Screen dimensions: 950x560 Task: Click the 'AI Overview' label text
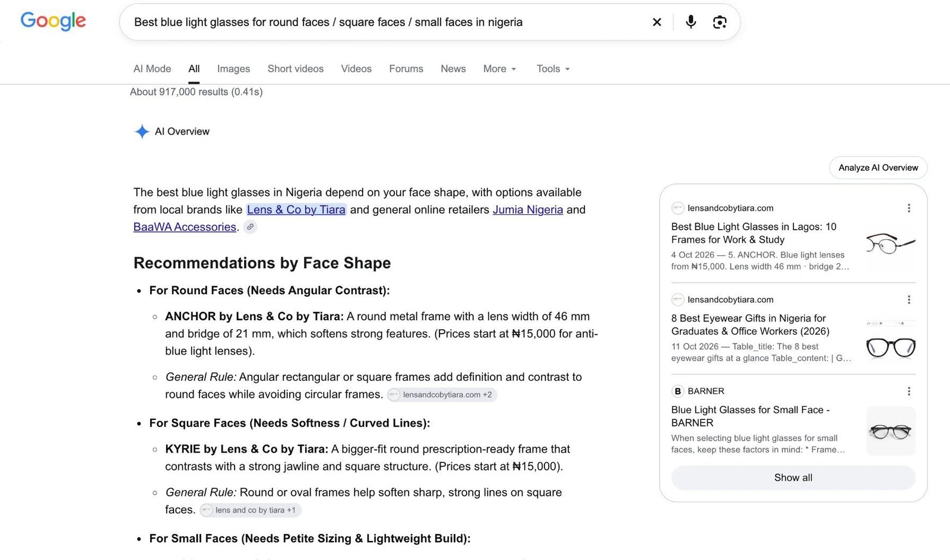[x=182, y=132]
